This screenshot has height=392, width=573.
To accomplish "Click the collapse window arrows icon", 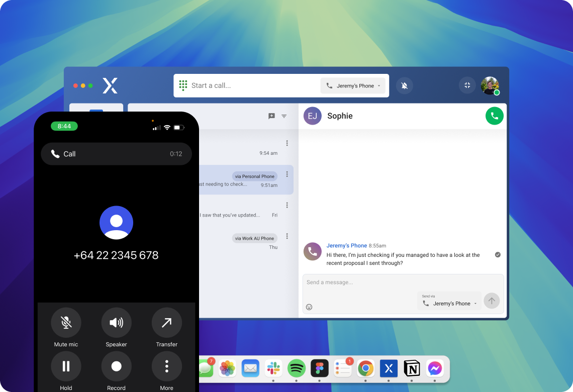I will (x=467, y=85).
